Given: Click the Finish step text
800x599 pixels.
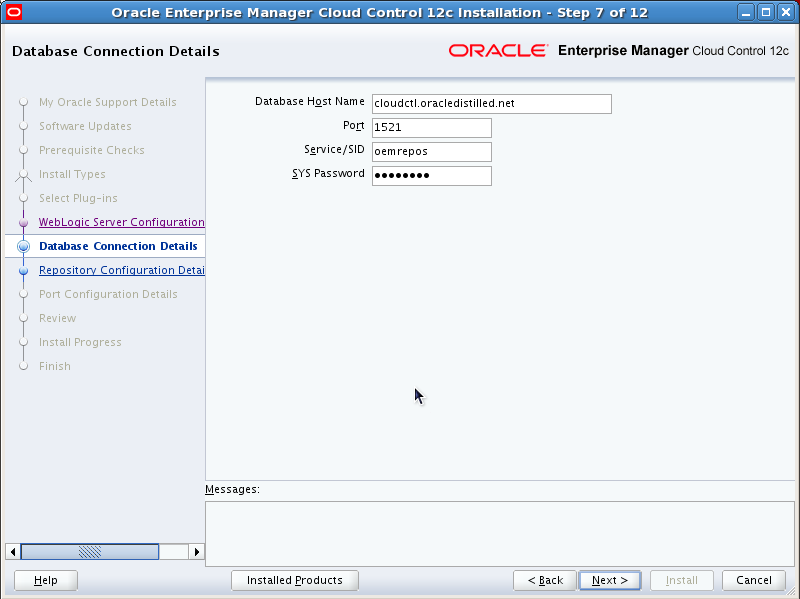Looking at the screenshot, I should pos(55,366).
